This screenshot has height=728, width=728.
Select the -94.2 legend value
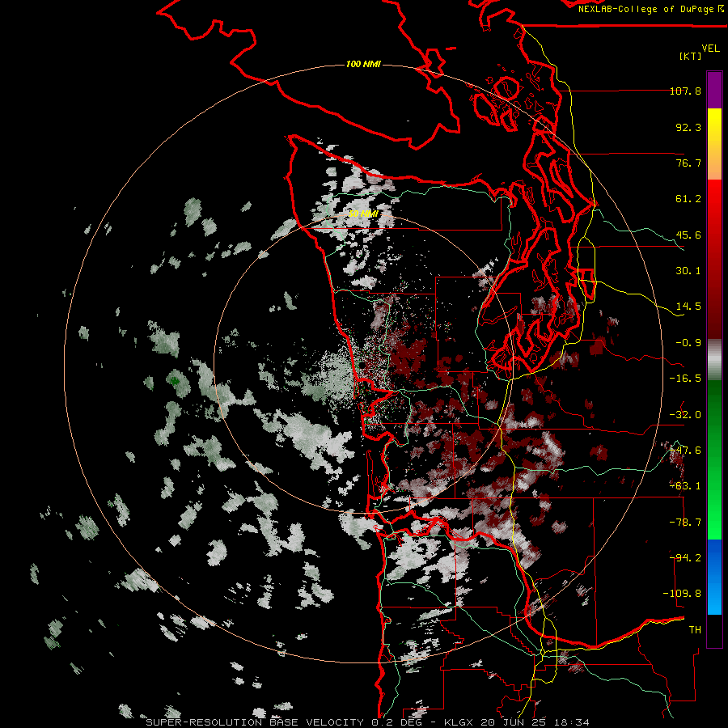(x=686, y=558)
